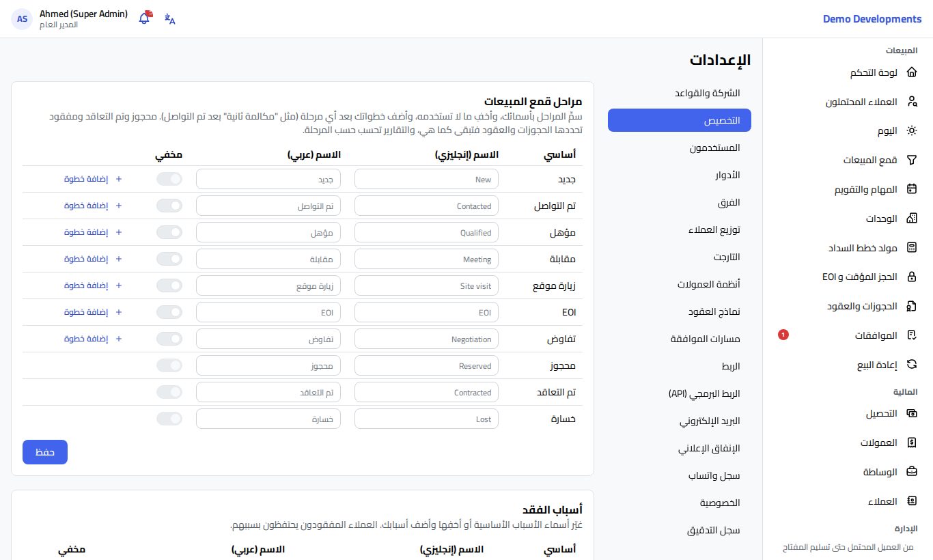The image size is (933, 560).
Task: Toggle hidden switch for زيارة موقع stage
Action: point(169,285)
